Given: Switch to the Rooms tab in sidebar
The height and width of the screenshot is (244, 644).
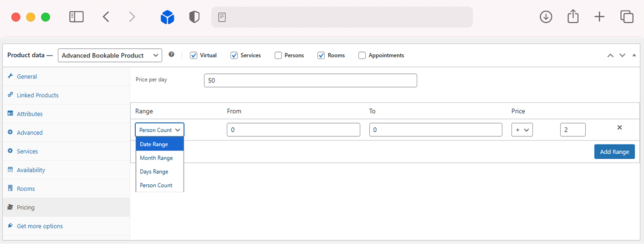Looking at the screenshot, I should [26, 189].
